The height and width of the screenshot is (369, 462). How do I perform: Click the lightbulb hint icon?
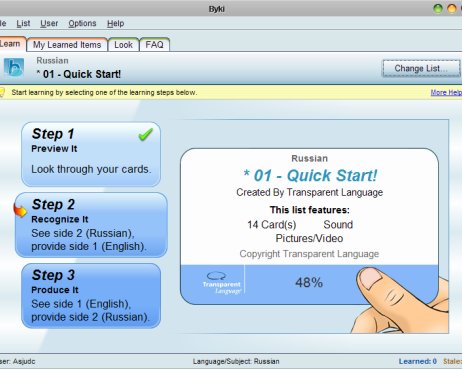(2, 92)
